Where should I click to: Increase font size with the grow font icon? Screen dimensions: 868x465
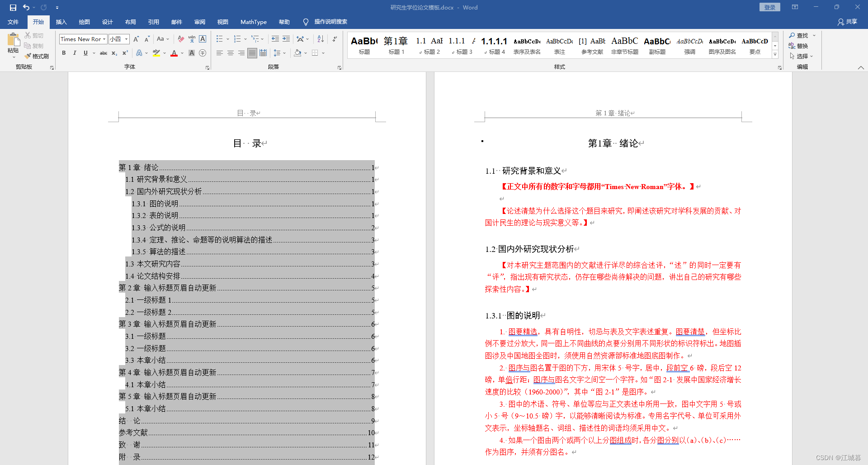(136, 39)
